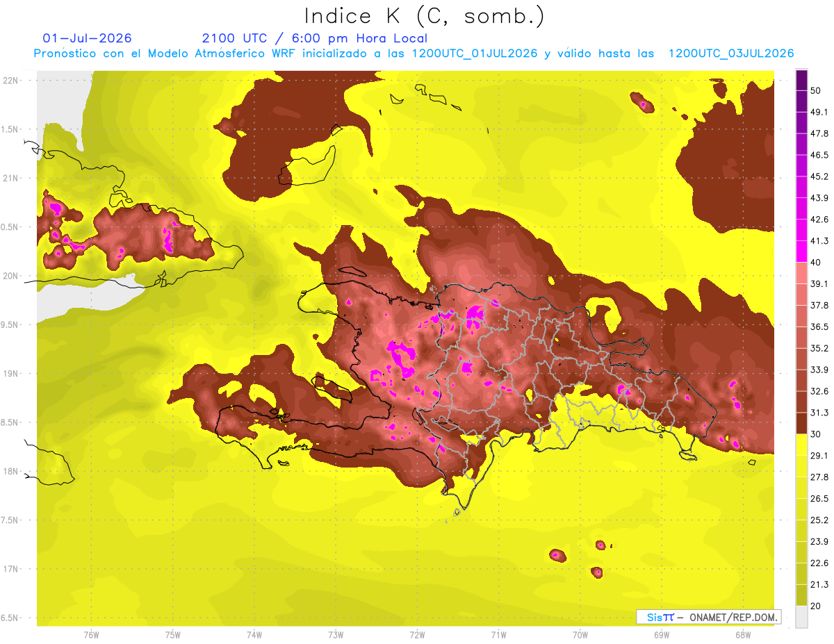Click the colorbar value '23.9'
Screen dimensions: 834x644
tap(819, 542)
